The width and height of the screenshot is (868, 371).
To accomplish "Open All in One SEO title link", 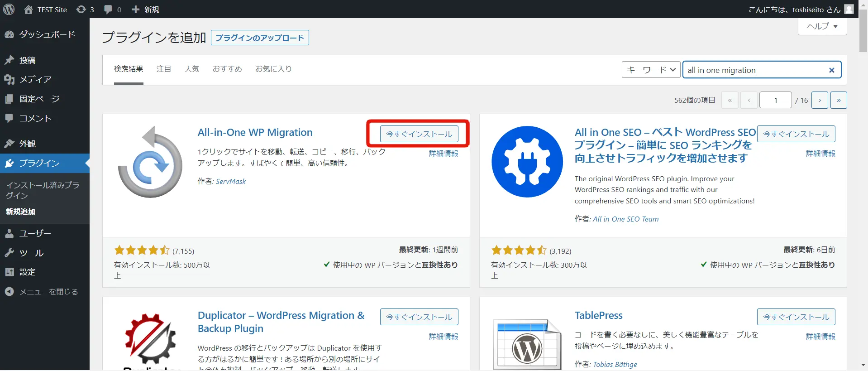I will tap(665, 145).
